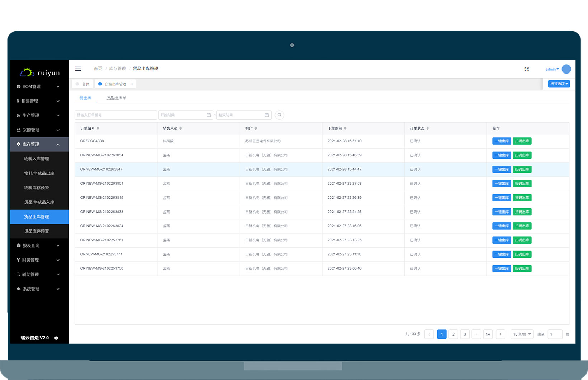This screenshot has width=588, height=380.
Task: Click 扫码出库 for order OR NEW-MG-2102263854
Action: [522, 155]
